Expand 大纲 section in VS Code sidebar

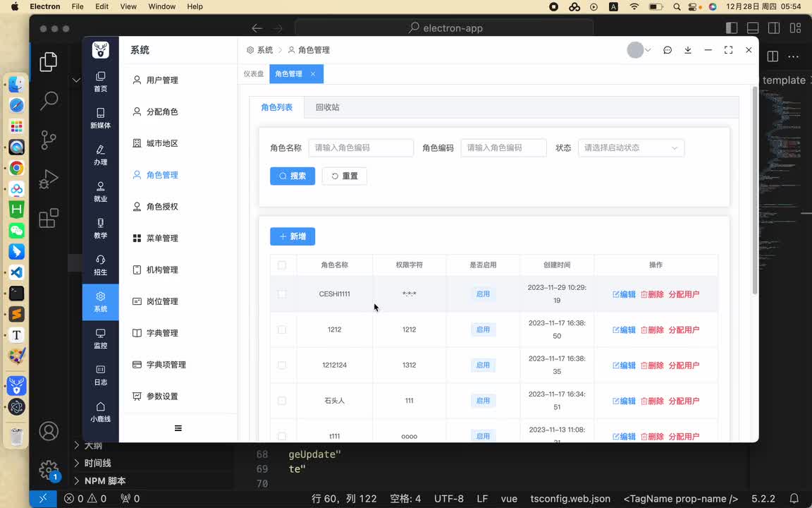(93, 445)
